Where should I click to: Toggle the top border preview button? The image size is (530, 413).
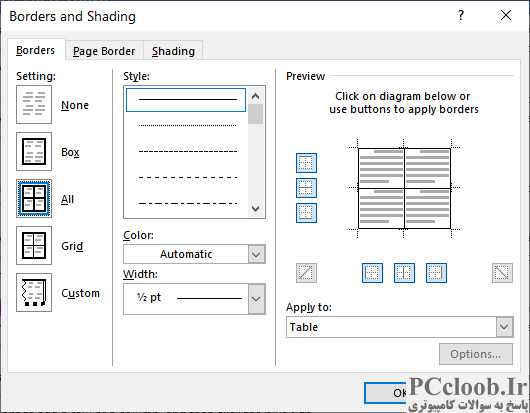coord(306,163)
